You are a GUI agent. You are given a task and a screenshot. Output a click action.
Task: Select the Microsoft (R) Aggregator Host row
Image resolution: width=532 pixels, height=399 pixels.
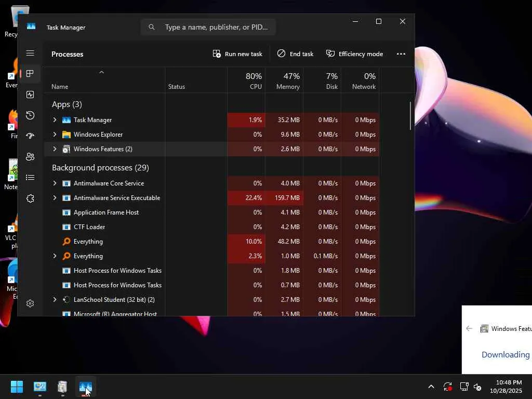(212, 313)
